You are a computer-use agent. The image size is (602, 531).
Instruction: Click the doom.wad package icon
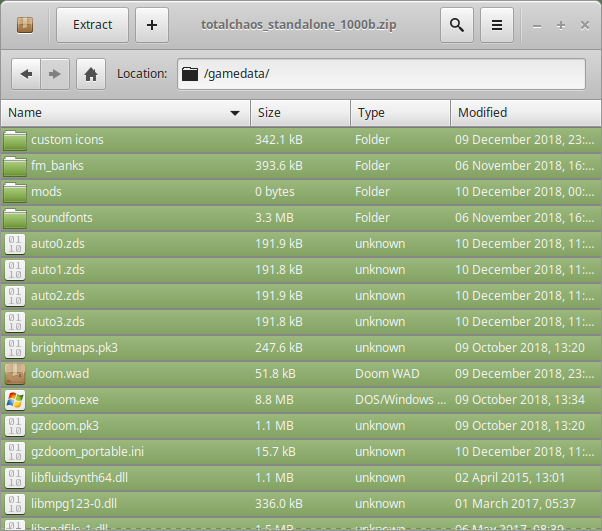(15, 374)
